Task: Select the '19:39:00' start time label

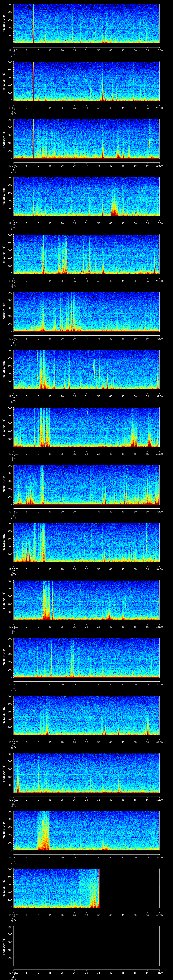Action: tap(13, 915)
